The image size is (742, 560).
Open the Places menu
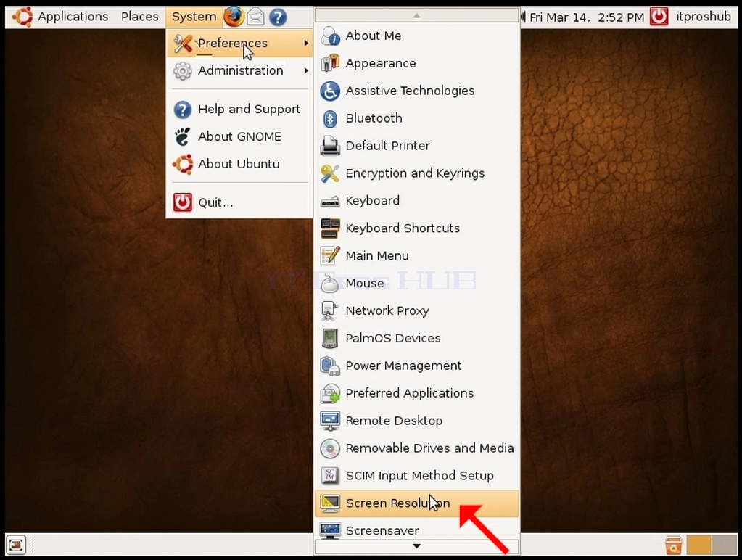139,17
